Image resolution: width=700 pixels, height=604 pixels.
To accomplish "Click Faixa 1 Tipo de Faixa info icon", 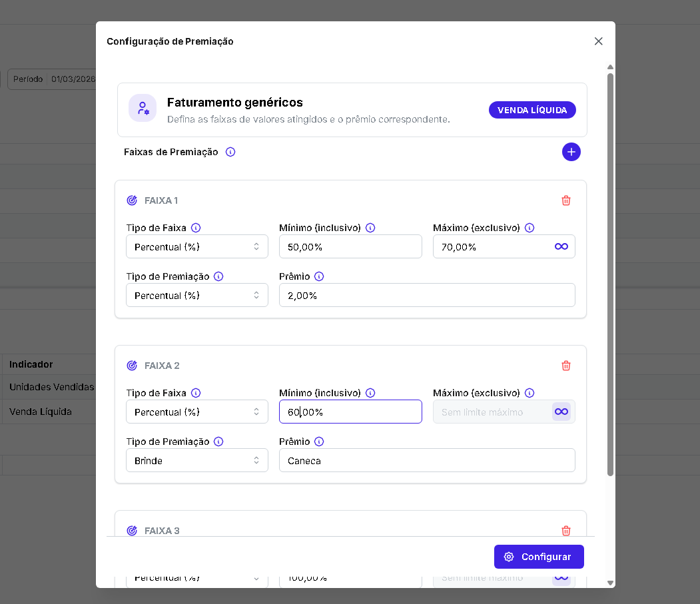I will point(196,228).
